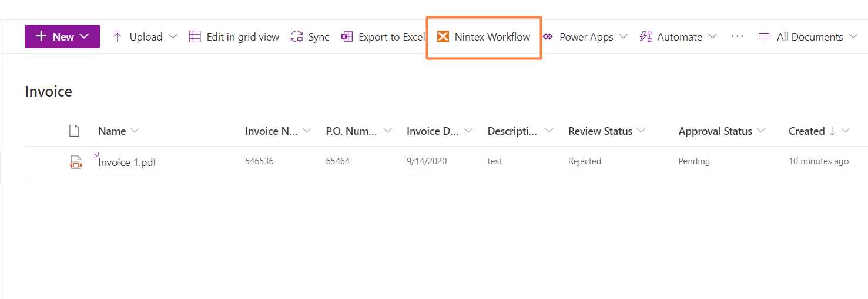Screen dimensions: 868x299
Task: Click the Excel icon
Action: pos(347,36)
